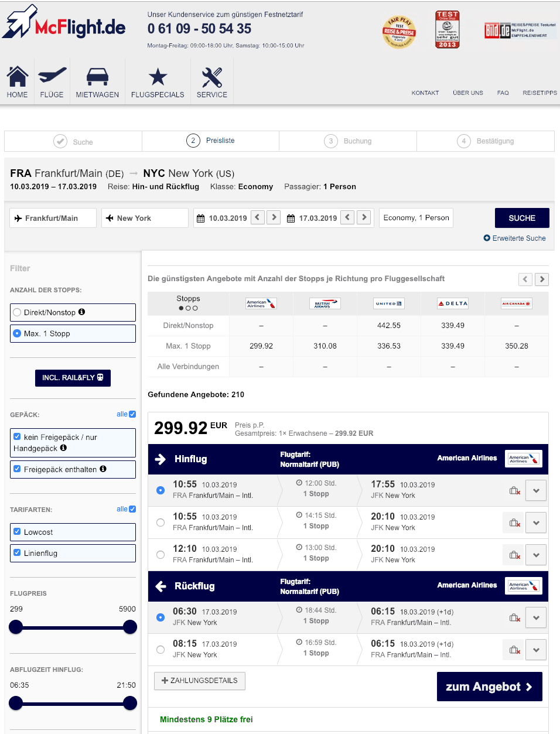The height and width of the screenshot is (734, 560).
Task: Toggle kein Freigepäck / nur Handgepäck checkbox
Action: click(17, 436)
